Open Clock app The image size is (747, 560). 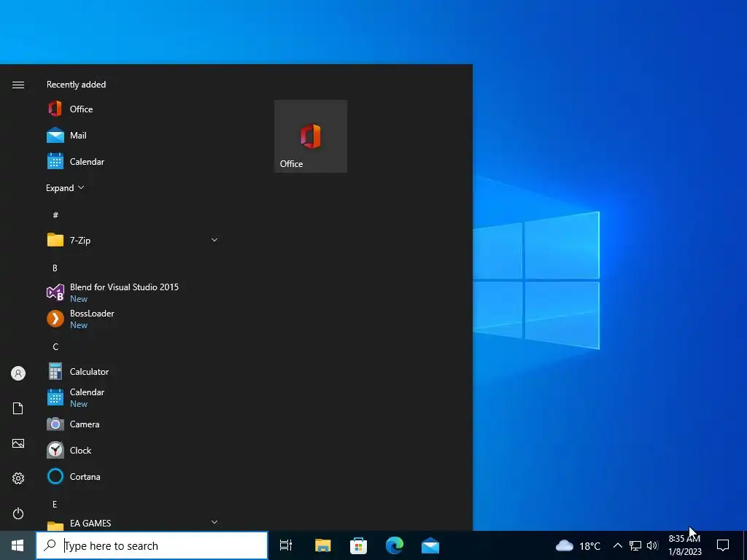tap(133, 450)
